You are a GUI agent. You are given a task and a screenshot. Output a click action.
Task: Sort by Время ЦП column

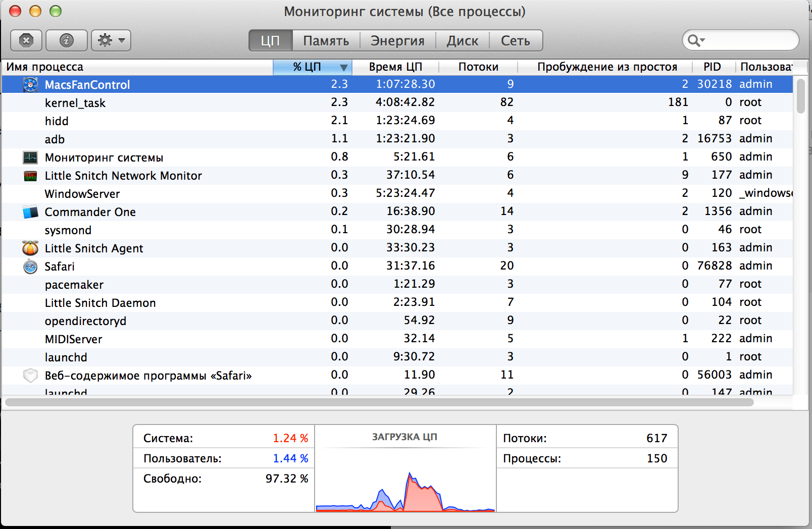(395, 67)
